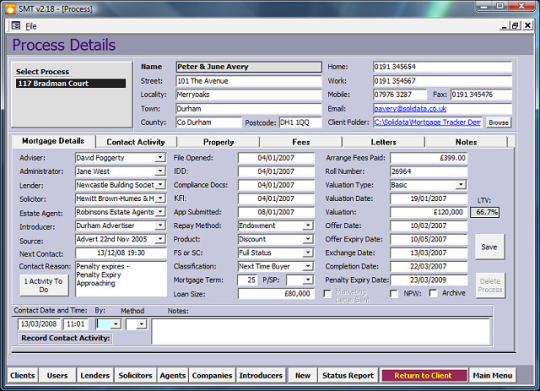The image size is (540, 391).
Task: Open the Companies screen
Action: point(212,375)
